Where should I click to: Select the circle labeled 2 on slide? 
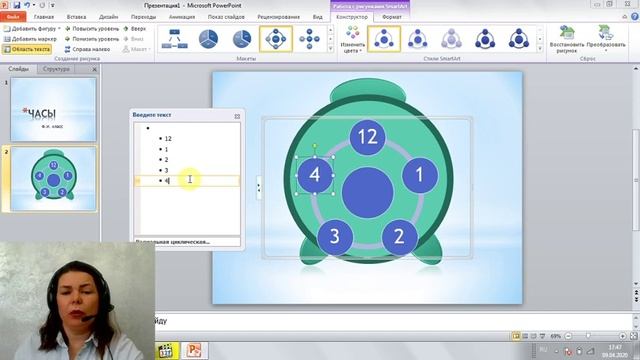[399, 237]
